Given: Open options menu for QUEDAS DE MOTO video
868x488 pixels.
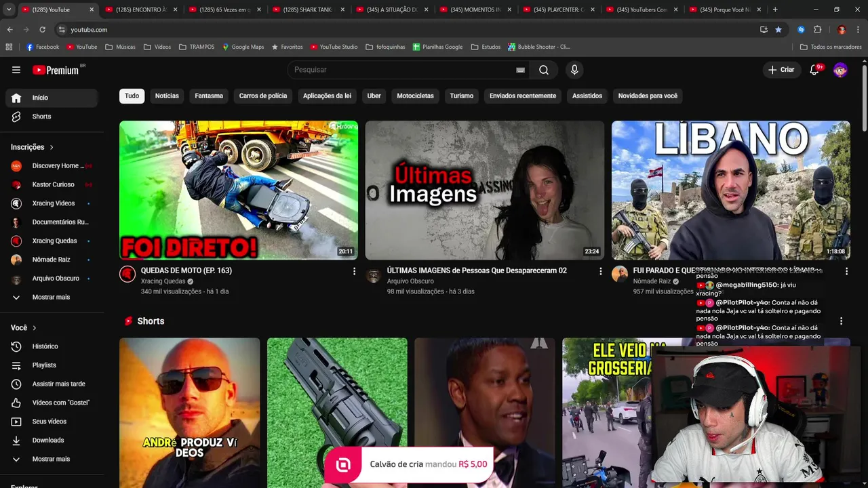Looking at the screenshot, I should 354,271.
